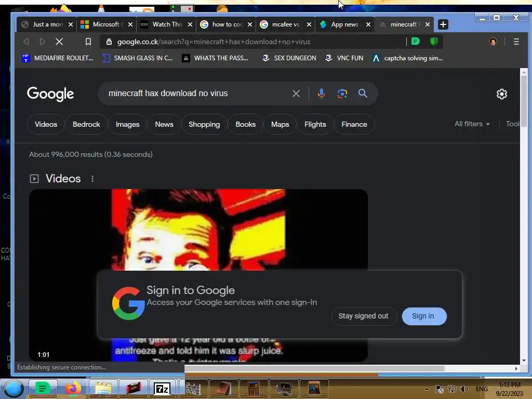The height and width of the screenshot is (399, 532).
Task: Open the Windows Start orb
Action: [14, 389]
